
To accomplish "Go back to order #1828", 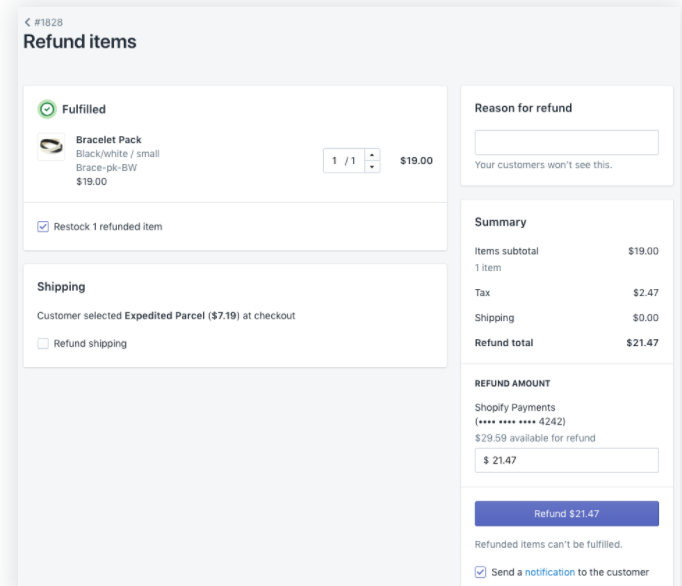I will point(48,22).
